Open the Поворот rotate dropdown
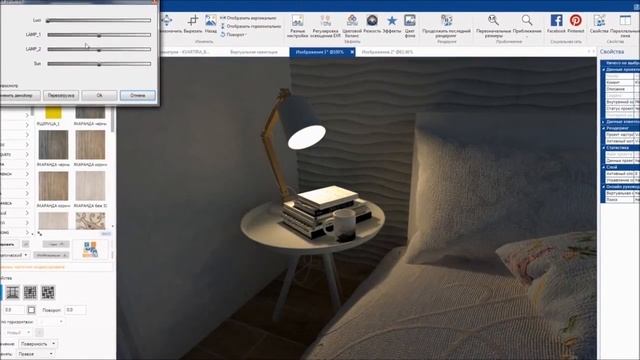This screenshot has height=360, width=640. click(233, 35)
